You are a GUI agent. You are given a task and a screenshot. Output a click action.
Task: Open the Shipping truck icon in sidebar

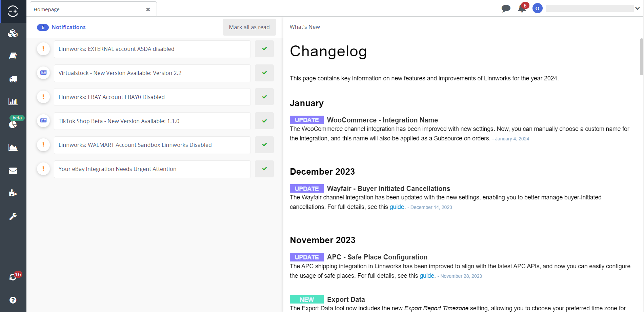pos(13,79)
